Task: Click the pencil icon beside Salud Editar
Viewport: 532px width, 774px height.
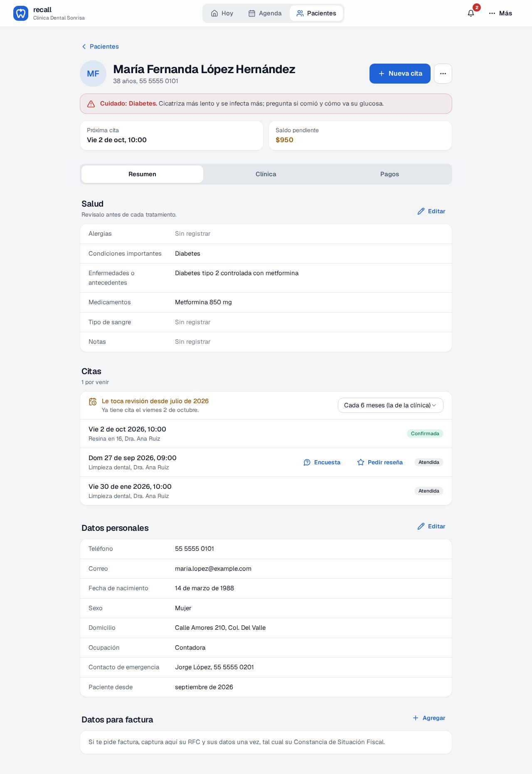Action: (x=421, y=211)
